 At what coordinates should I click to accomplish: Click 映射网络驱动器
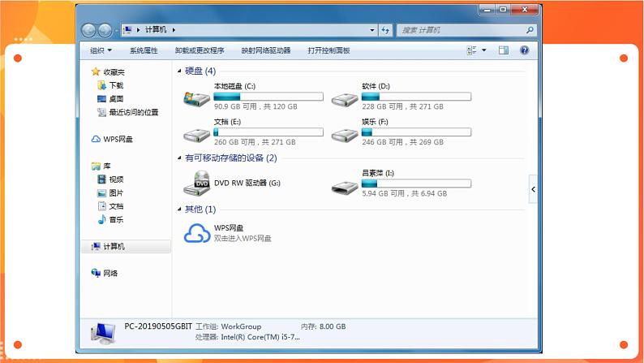coord(266,50)
